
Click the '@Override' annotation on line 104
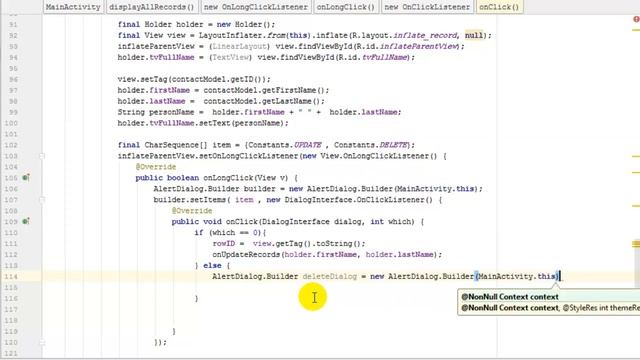(x=156, y=167)
